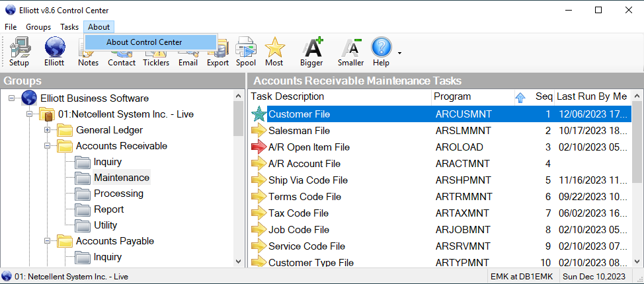Select the Accounts Payable folder
644x284 pixels.
click(x=115, y=241)
